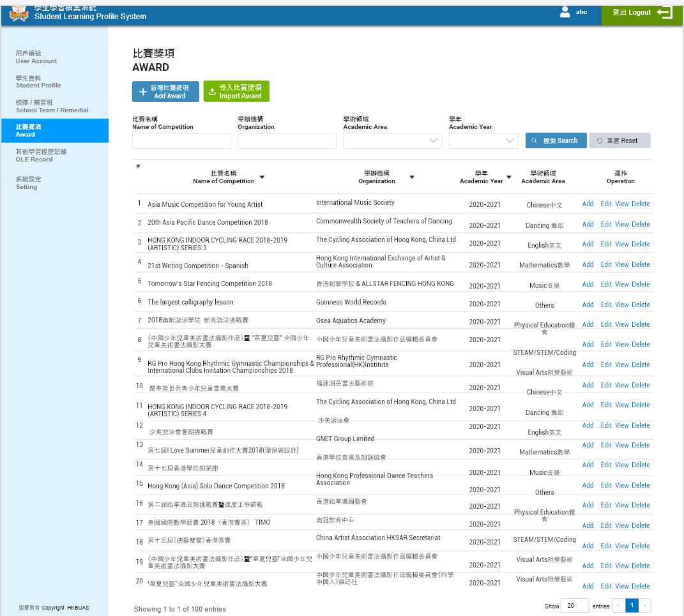
Task: Select page 1 in pagination
Action: pyautogui.click(x=632, y=606)
